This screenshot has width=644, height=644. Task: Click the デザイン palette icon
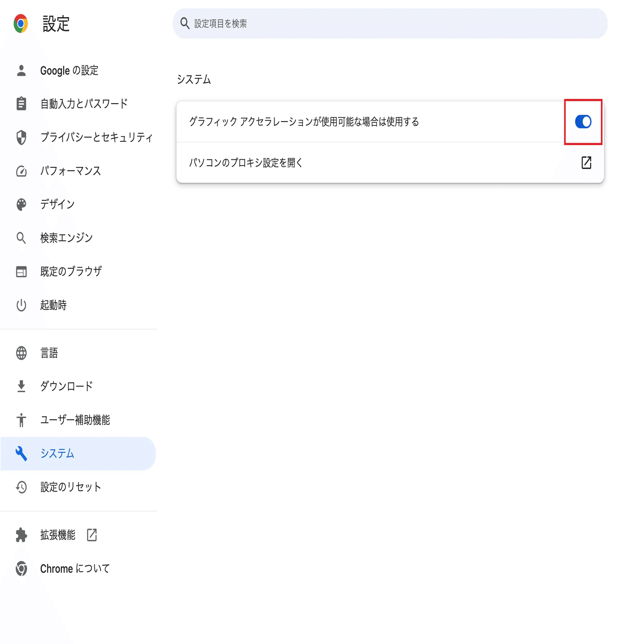click(x=21, y=204)
